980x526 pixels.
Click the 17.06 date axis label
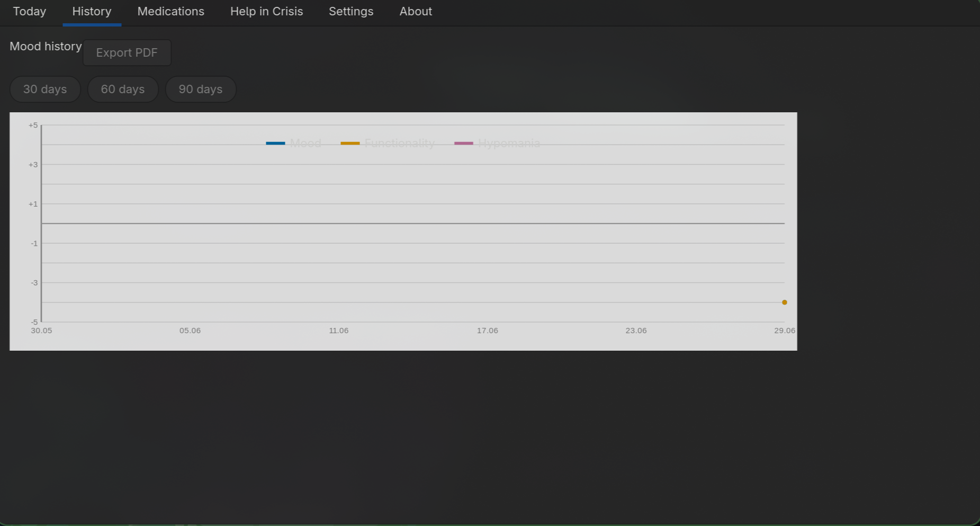click(488, 331)
